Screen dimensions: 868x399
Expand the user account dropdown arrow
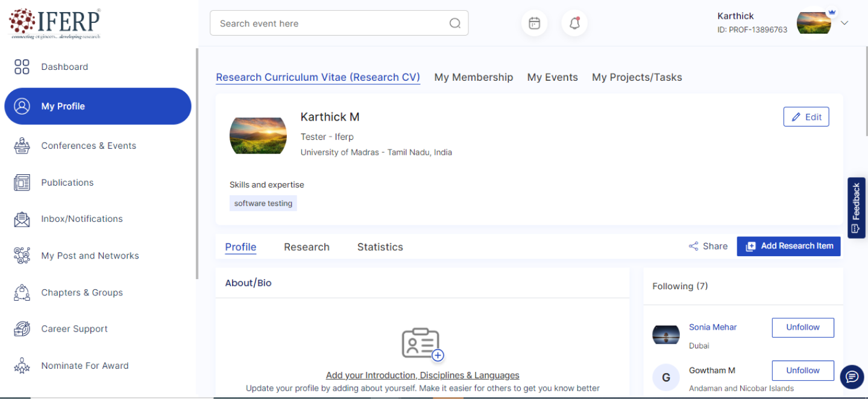coord(844,23)
